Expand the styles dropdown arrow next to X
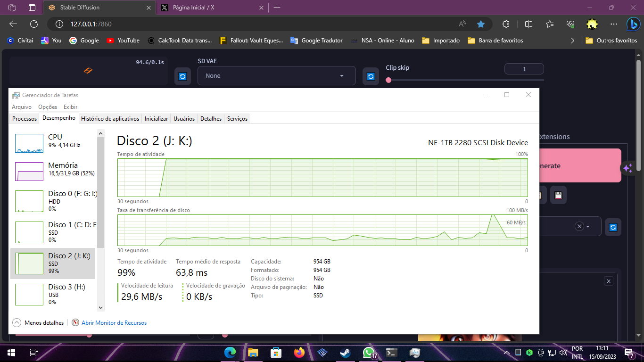This screenshot has width=644, height=362. pos(588,227)
